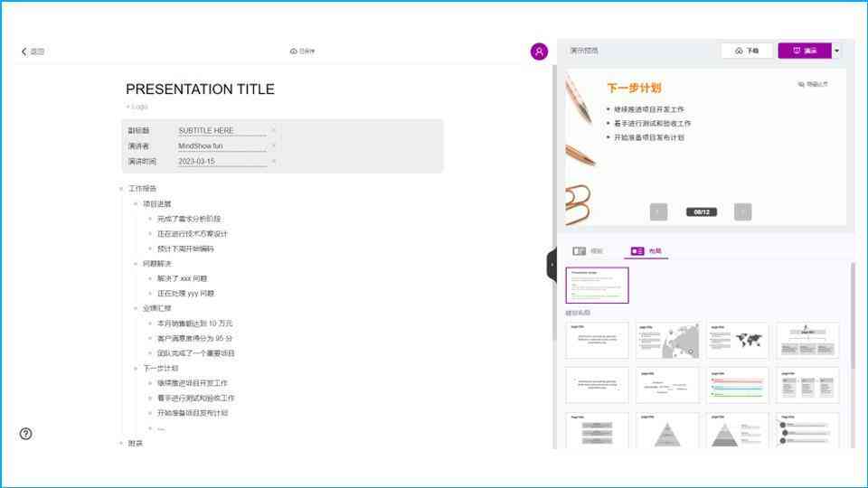Go to the next slide in the preview

(743, 211)
